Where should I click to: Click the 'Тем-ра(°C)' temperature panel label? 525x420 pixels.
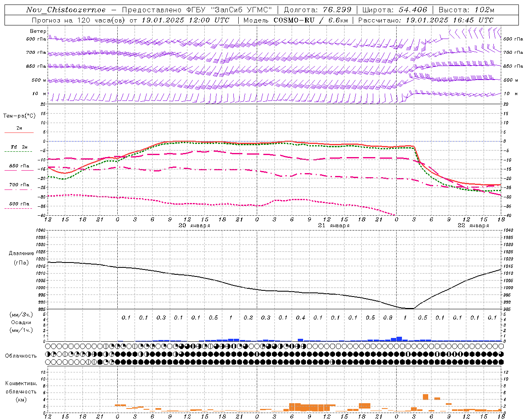tap(19, 116)
